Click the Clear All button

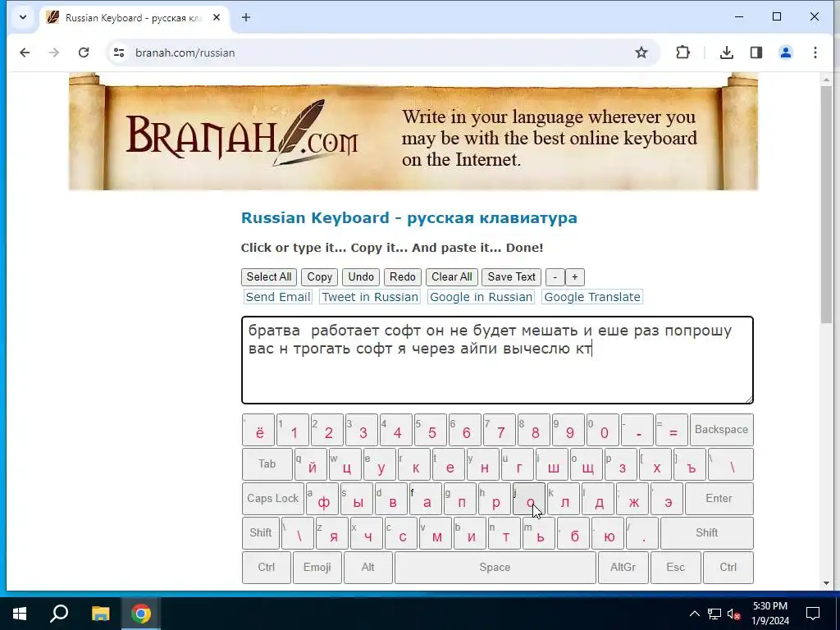tap(452, 277)
